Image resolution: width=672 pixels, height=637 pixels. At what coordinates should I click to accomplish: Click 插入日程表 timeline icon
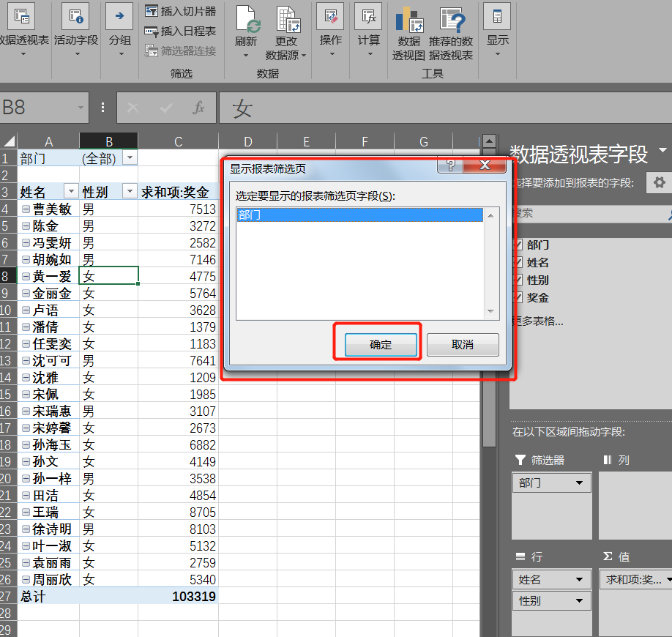pos(152,31)
